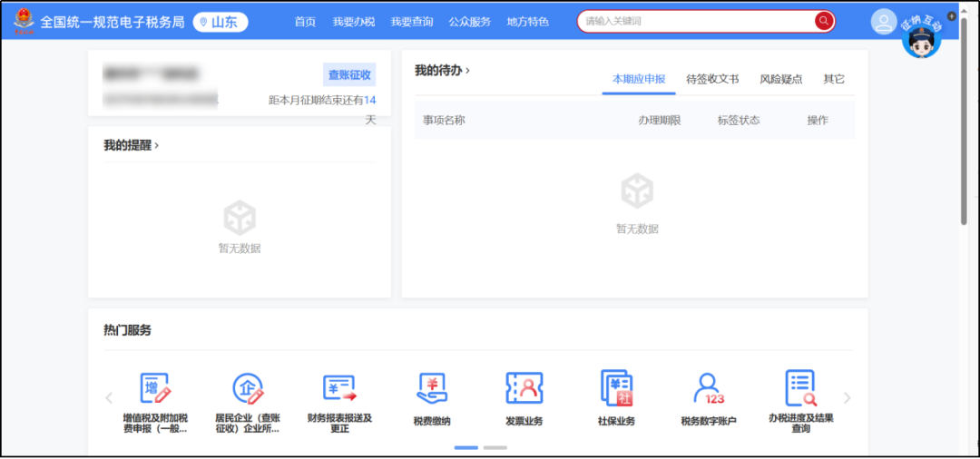
Task: Click the 标签状态 column header
Action: coord(739,121)
